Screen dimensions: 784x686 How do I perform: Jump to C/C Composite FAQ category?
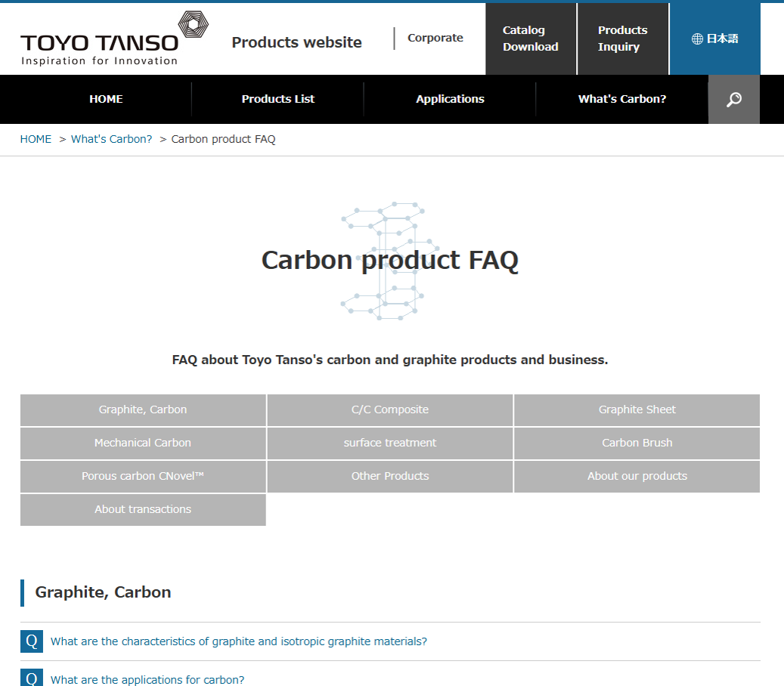[390, 409]
